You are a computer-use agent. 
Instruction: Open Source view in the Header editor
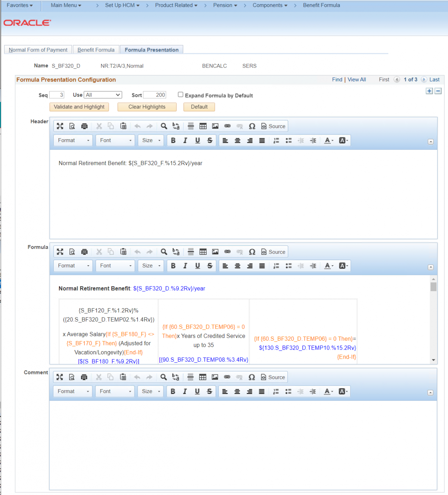[x=273, y=126]
